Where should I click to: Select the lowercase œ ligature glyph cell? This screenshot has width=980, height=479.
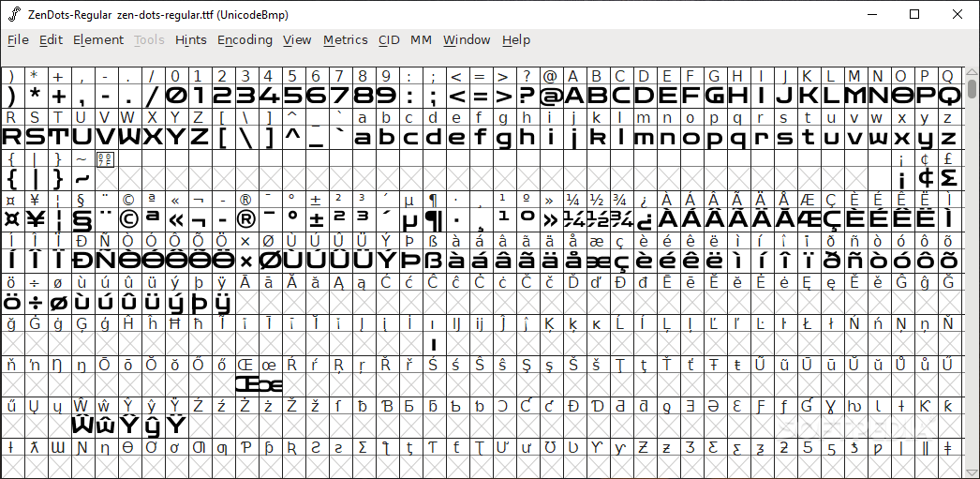269,384
